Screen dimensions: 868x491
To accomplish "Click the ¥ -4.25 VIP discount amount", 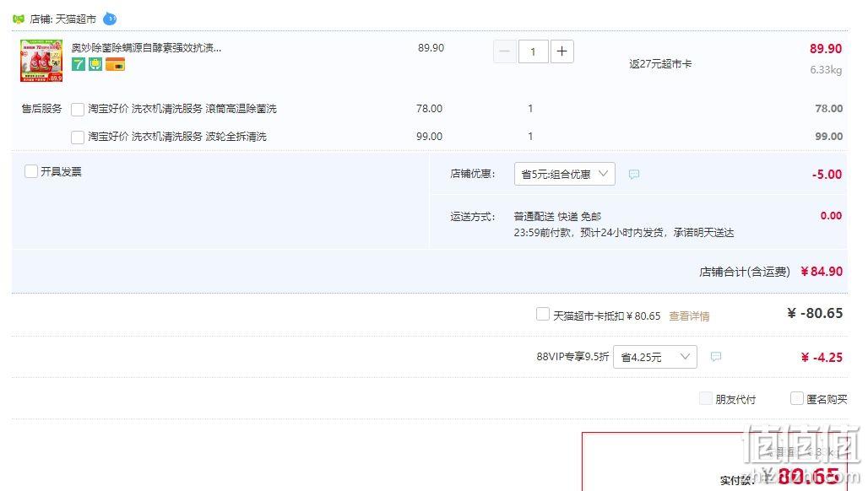I will [822, 357].
